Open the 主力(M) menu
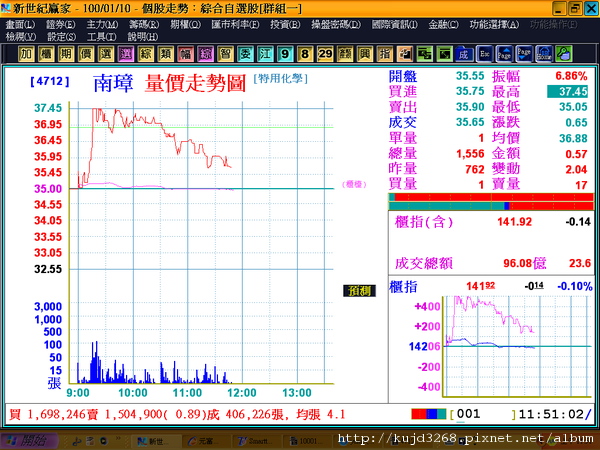600x450 pixels. (102, 24)
